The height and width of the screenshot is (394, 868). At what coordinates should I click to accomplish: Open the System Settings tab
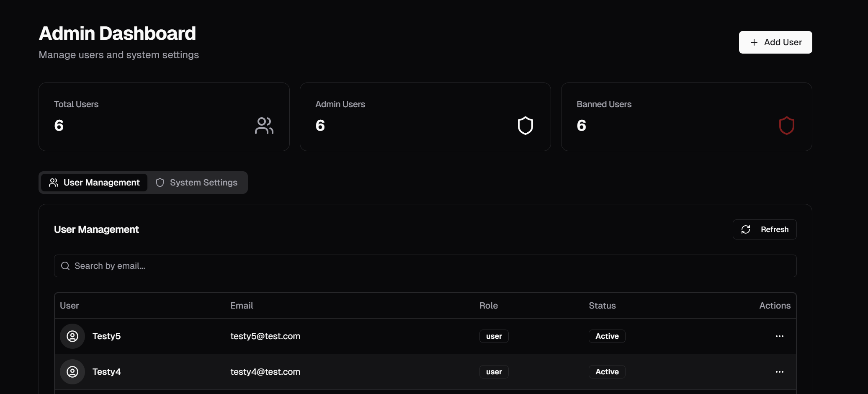[x=196, y=183]
